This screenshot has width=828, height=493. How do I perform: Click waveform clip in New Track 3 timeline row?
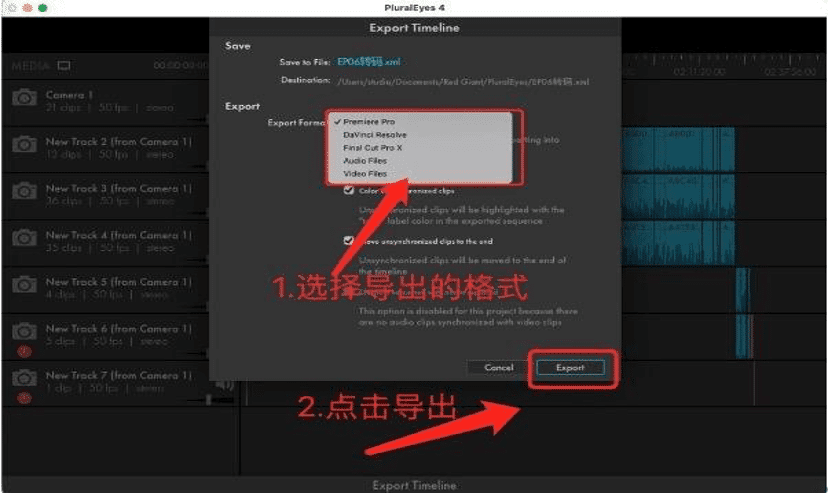(678, 196)
